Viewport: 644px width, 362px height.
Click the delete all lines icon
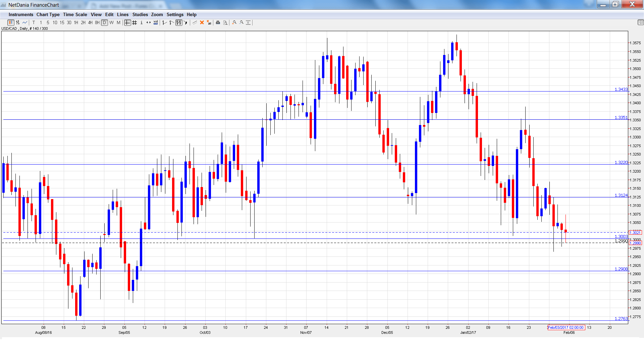[x=209, y=22]
